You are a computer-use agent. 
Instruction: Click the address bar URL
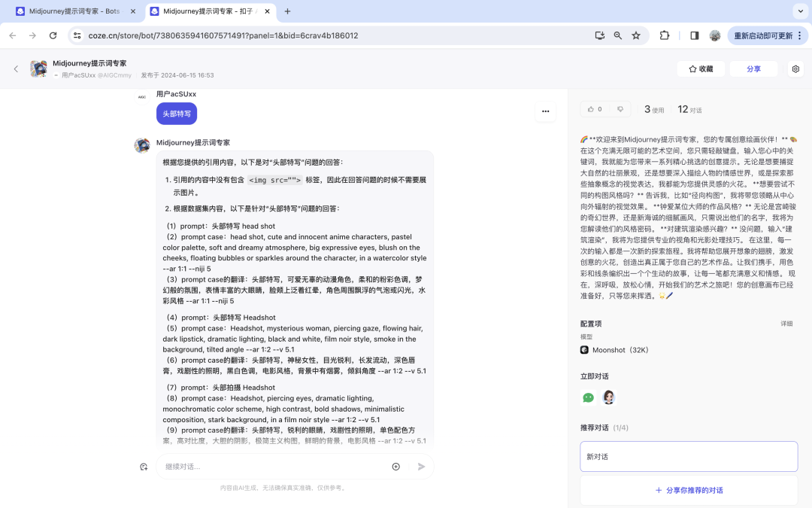[x=223, y=35]
